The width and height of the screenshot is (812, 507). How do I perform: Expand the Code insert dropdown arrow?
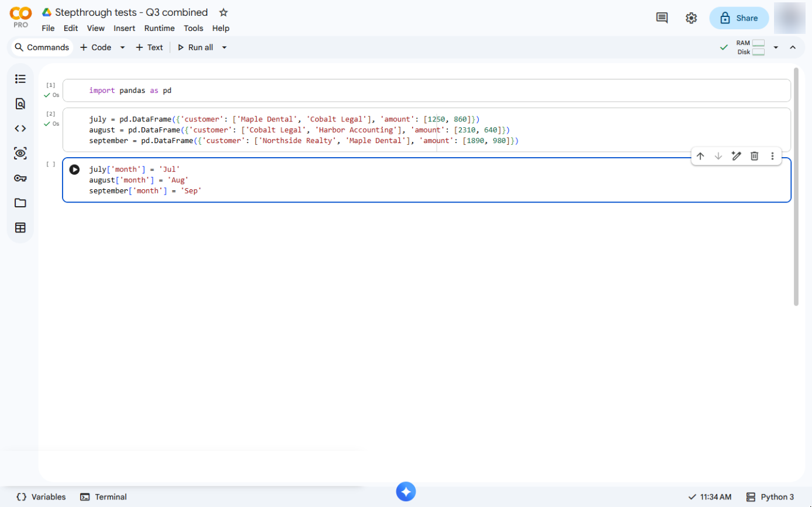[122, 47]
